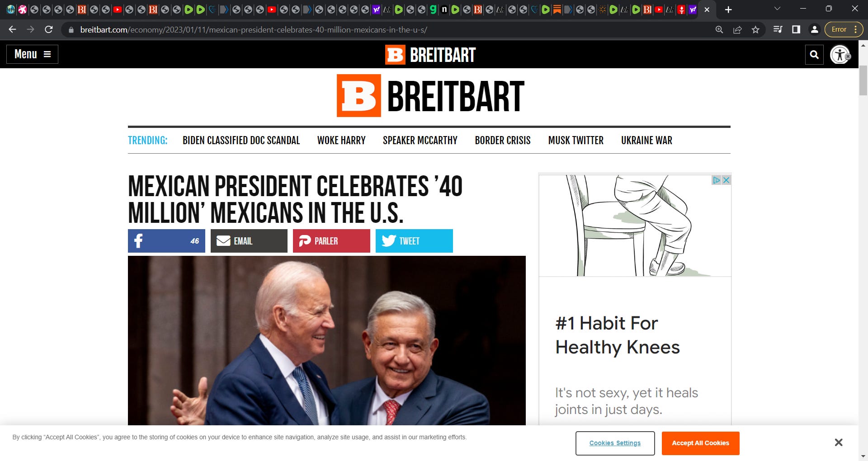Click Accept All Cookies
This screenshot has height=461, width=868.
pyautogui.click(x=700, y=443)
